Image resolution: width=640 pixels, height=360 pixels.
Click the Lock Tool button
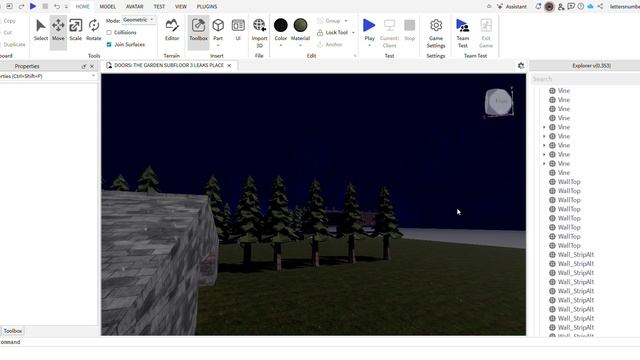tap(333, 32)
